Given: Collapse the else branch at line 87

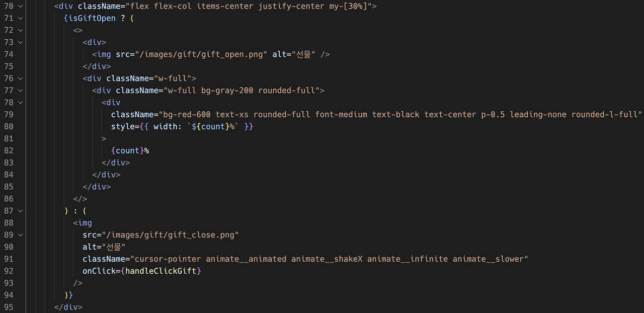Looking at the screenshot, I should 20,211.
